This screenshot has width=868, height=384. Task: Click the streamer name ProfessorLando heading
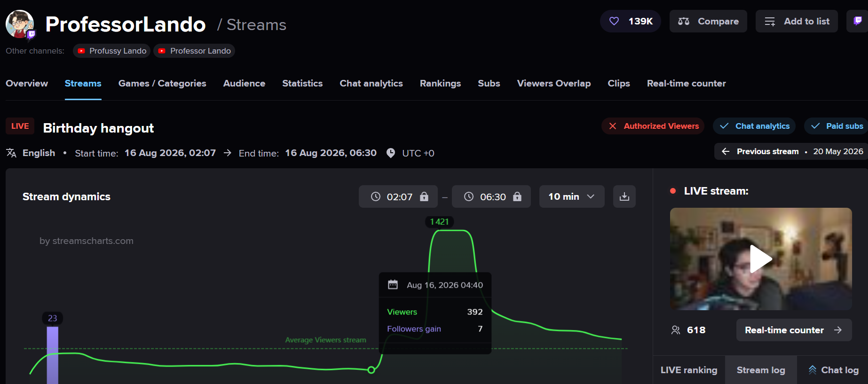point(126,24)
